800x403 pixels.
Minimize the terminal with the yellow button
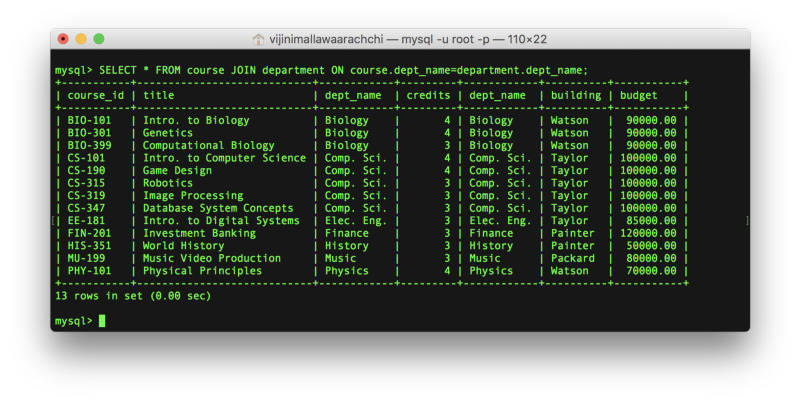[81, 39]
